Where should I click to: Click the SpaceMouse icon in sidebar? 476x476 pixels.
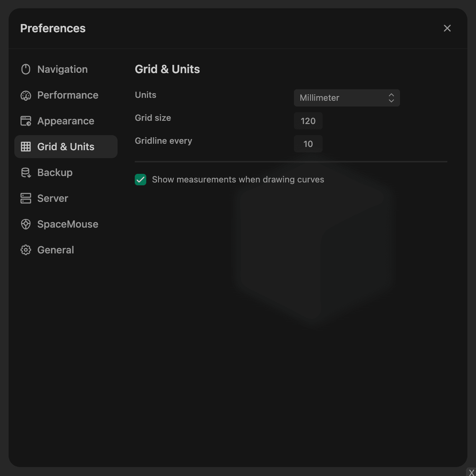click(26, 224)
